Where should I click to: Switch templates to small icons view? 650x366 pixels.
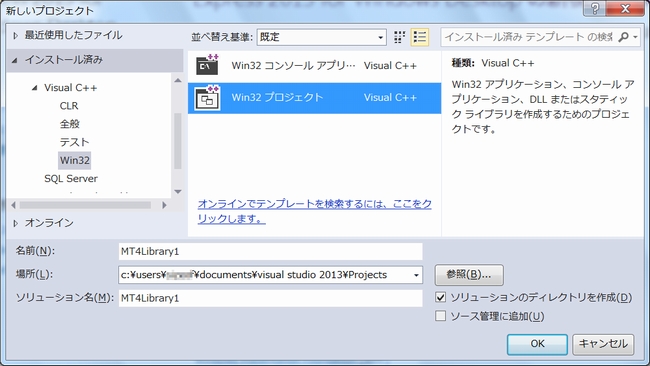400,37
